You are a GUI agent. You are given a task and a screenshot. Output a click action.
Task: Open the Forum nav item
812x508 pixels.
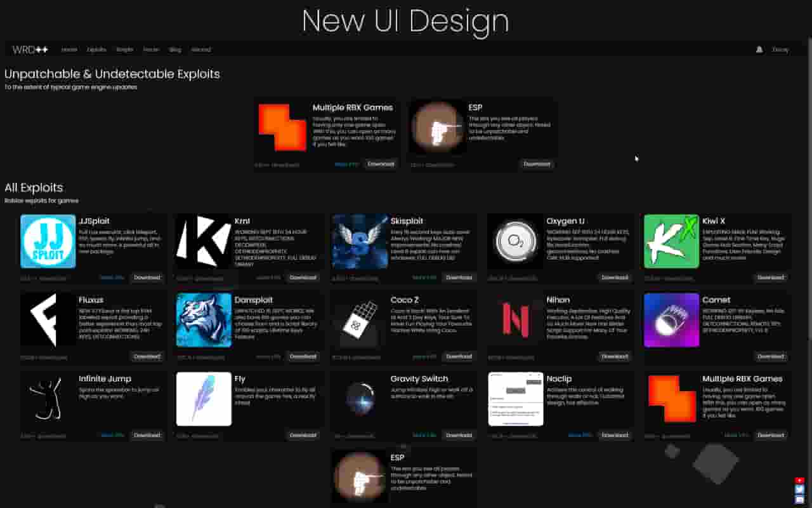(151, 50)
